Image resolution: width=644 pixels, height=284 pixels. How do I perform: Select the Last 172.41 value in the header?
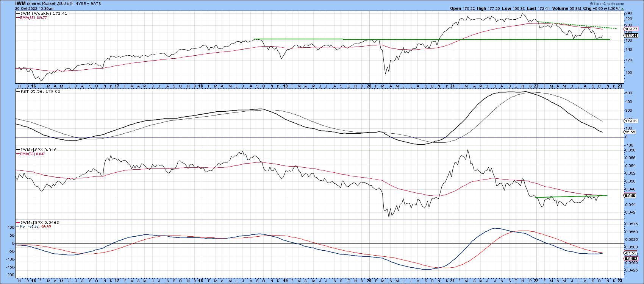point(538,8)
